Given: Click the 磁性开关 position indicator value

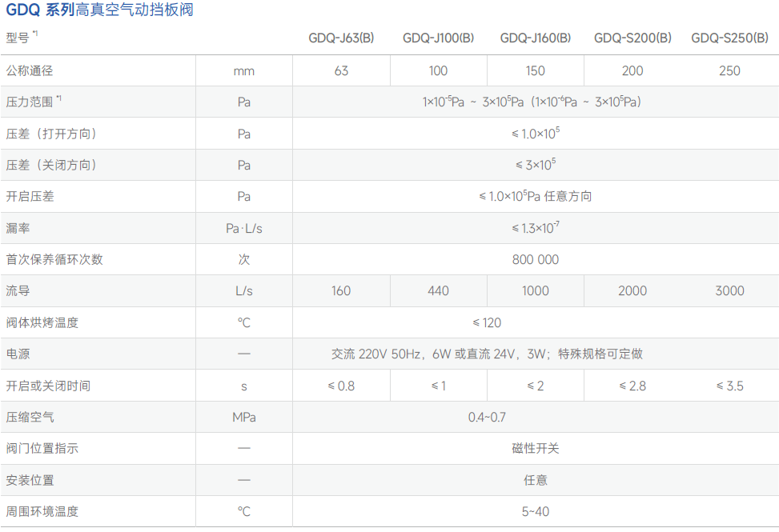Looking at the screenshot, I should coord(535,448).
